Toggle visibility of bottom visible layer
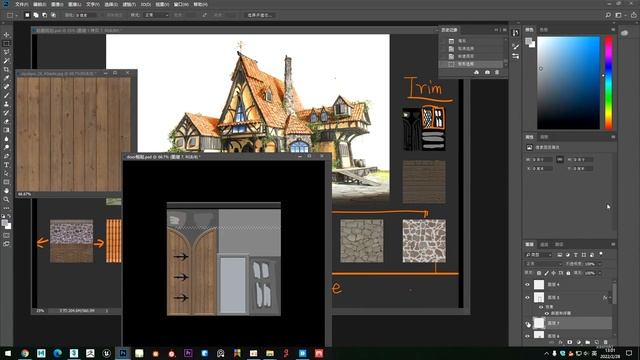The image size is (640, 360). 527,336
